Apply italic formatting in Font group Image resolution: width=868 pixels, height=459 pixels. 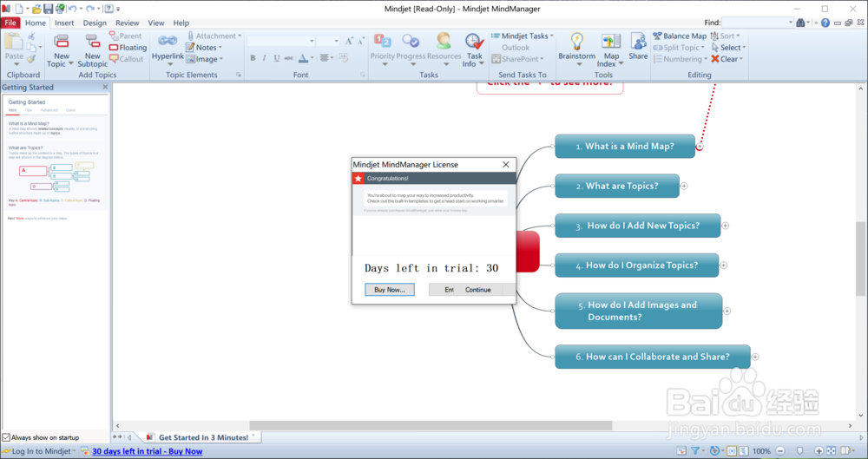point(264,58)
